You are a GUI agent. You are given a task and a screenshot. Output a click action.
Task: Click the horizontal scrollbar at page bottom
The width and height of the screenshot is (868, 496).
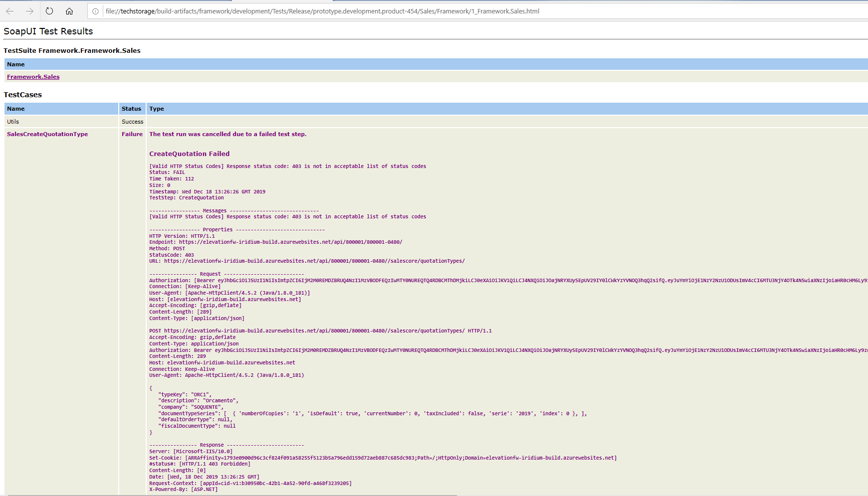232,495
